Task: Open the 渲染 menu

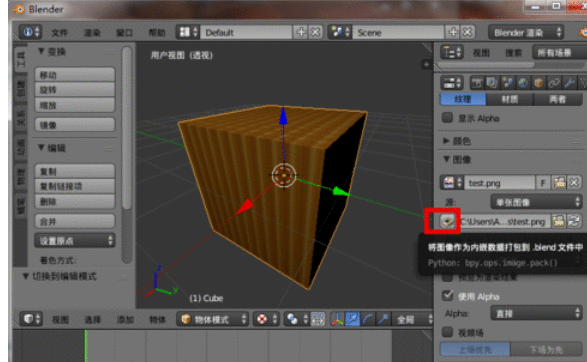Action: coord(92,33)
